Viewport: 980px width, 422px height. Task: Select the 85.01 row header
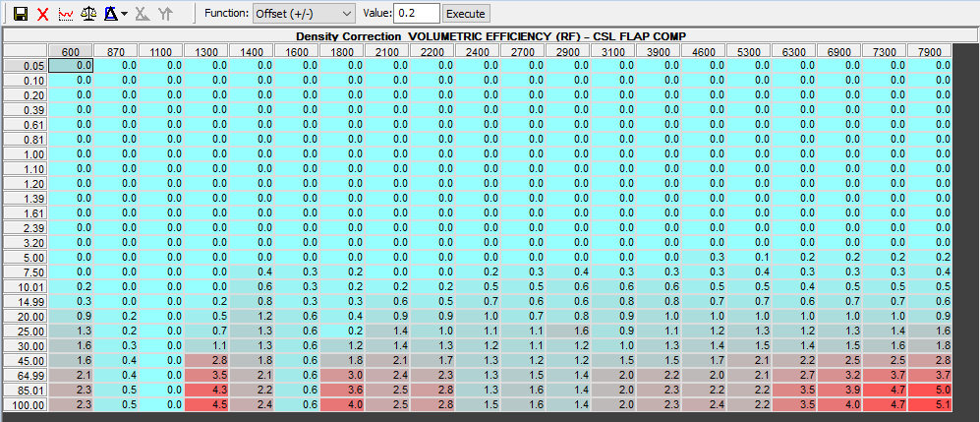(26, 391)
